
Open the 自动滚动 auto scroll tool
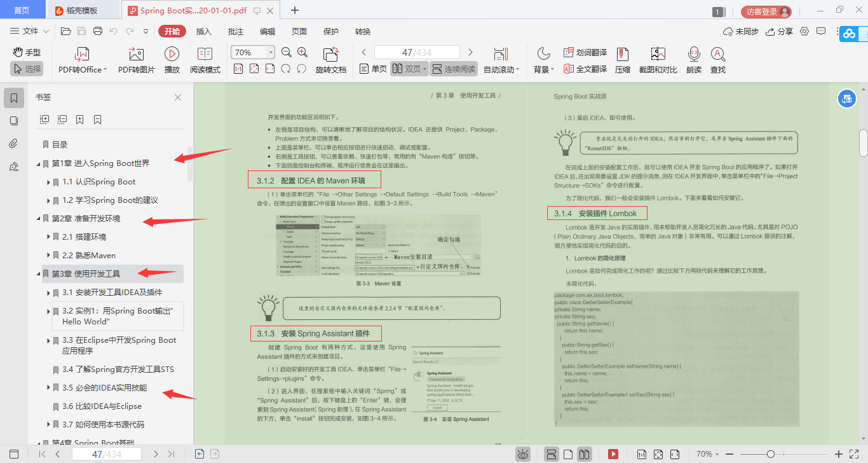[501, 61]
